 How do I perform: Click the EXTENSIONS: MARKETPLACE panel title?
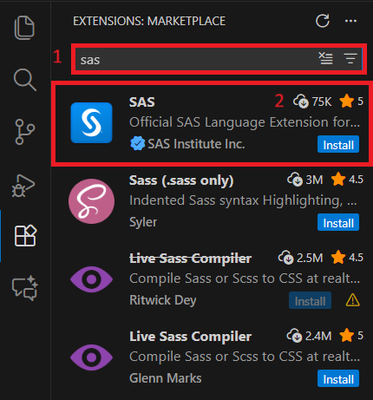pos(149,21)
